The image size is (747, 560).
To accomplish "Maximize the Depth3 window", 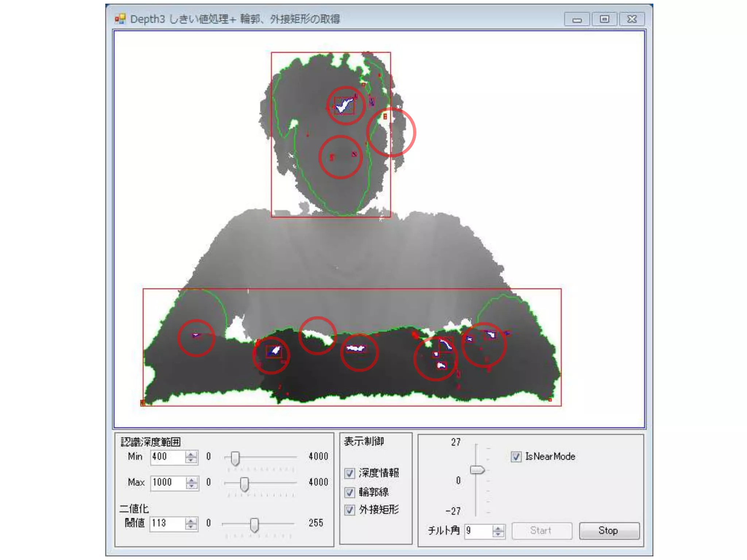I will 604,19.
